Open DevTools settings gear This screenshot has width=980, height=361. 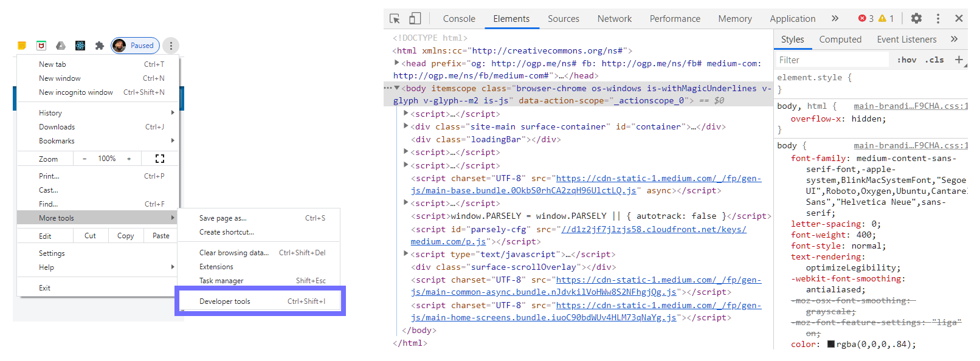(x=916, y=19)
